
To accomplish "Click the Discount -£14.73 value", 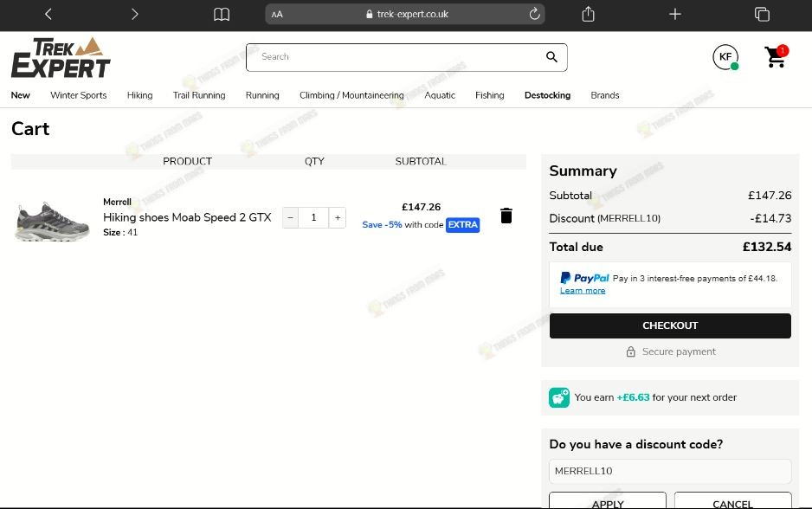I will click(x=770, y=218).
